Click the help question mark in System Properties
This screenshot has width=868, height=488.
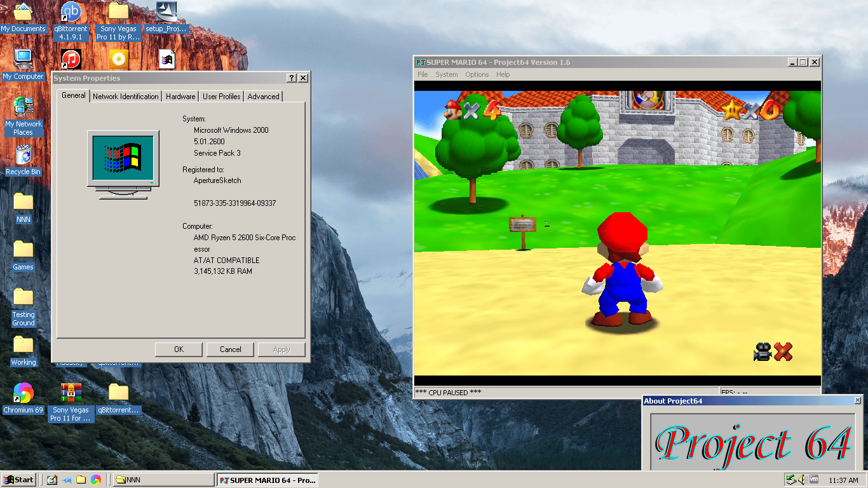pos(292,78)
